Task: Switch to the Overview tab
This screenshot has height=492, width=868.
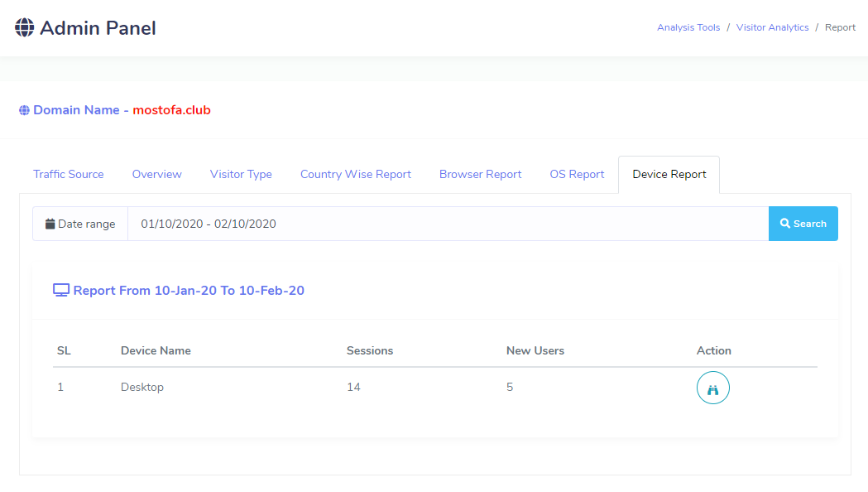Action: point(156,175)
